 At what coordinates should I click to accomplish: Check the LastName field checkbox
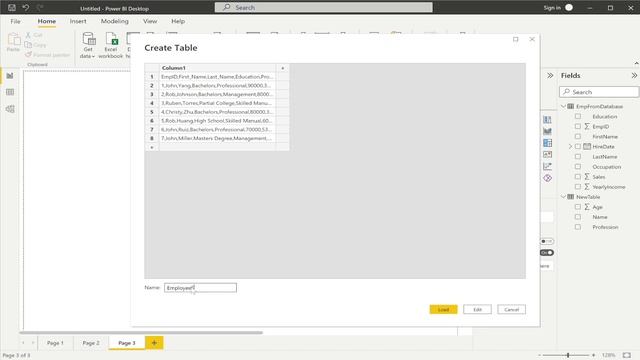tap(578, 156)
